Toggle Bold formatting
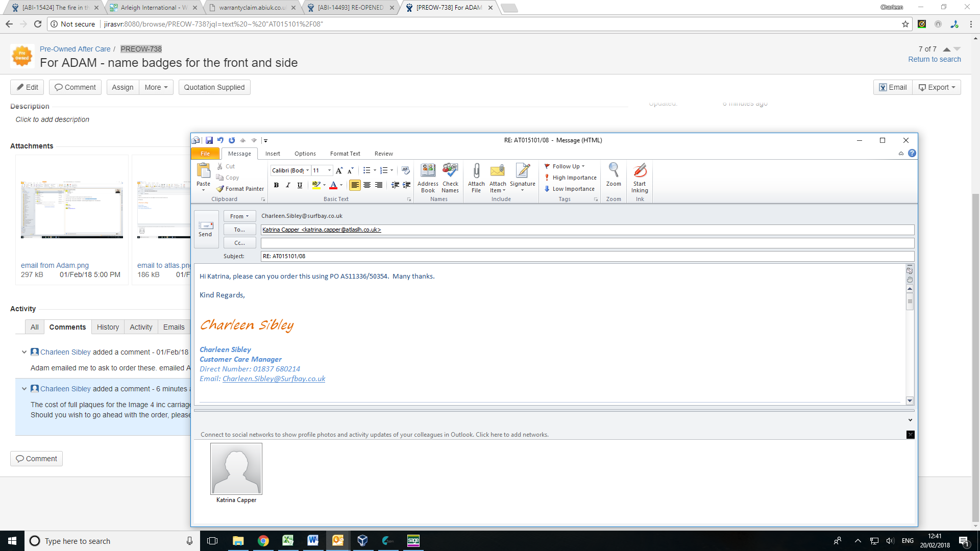This screenshot has height=551, width=980. (276, 185)
